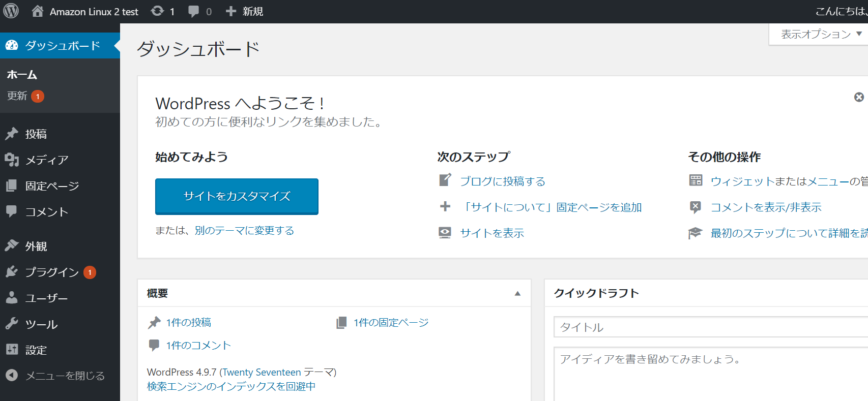Screen dimensions: 868x401
Task: Click the サイトをカスタマイズ button
Action: 237,196
